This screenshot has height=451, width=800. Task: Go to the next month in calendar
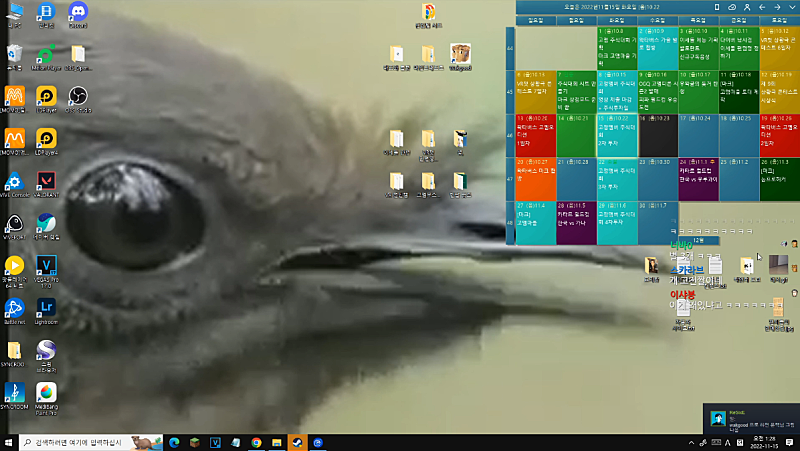tap(777, 7)
